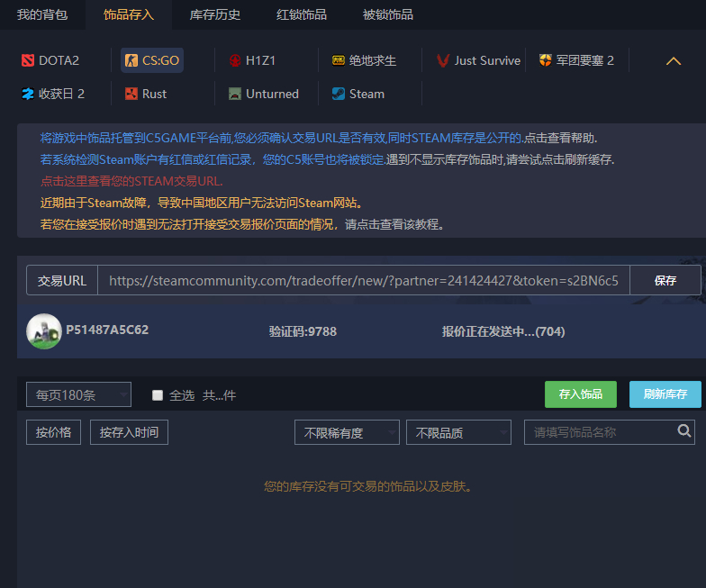706x588 pixels.
Task: Select the CS:GO game icon
Action: [131, 60]
